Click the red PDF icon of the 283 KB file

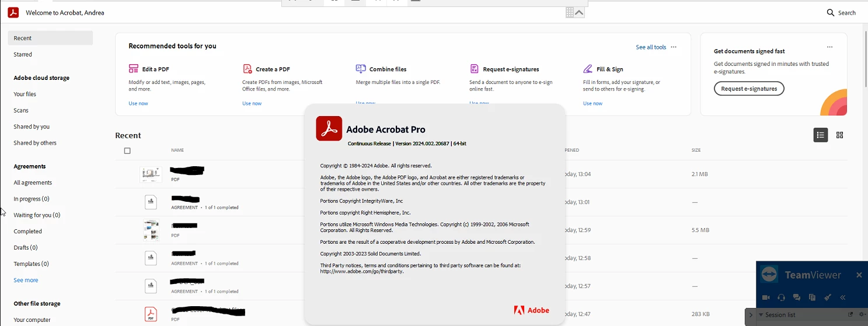coord(151,314)
